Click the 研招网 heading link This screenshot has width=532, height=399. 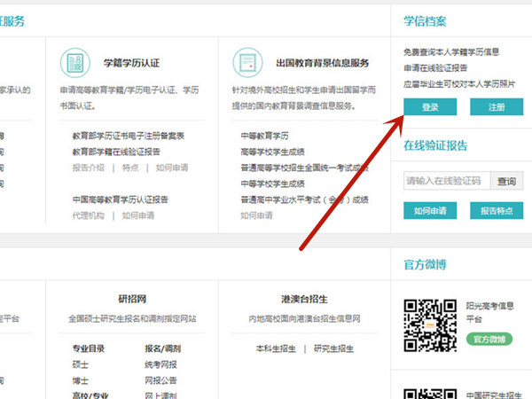[x=130, y=299]
